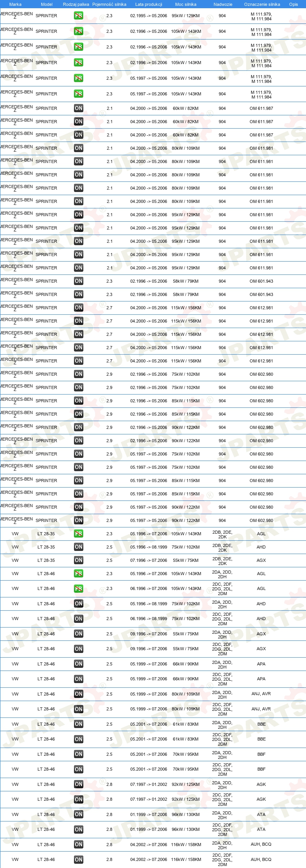
Task: Click '116kW / 158KM' in the 2DA, 2DD, 2DH AUH row
Action: coord(186,845)
